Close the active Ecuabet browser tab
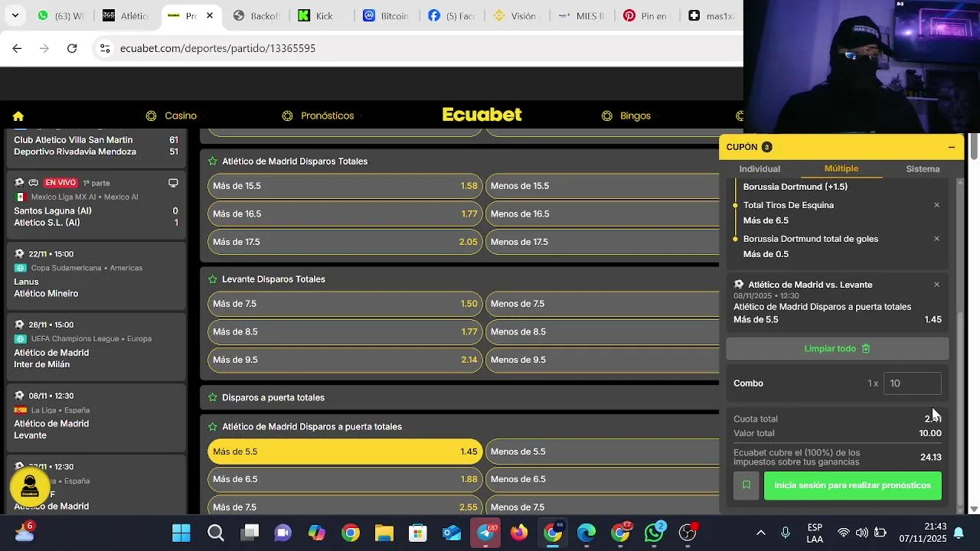Screen dimensions: 980x551 coord(210,15)
